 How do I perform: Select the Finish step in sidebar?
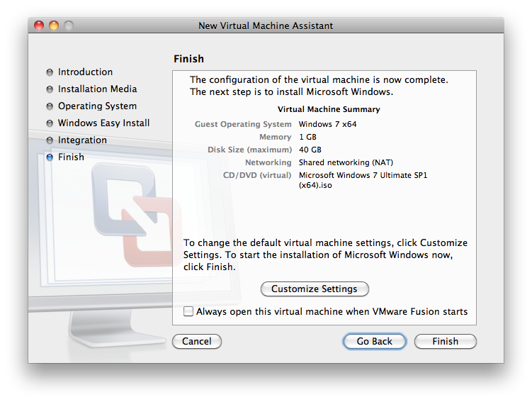tap(71, 157)
